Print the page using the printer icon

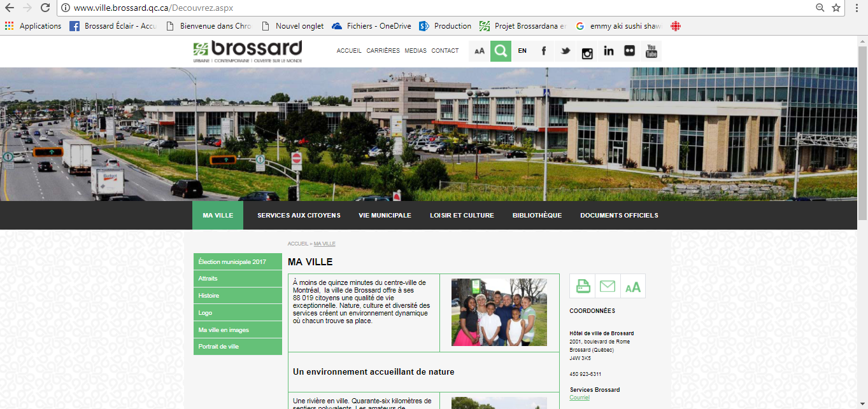[x=581, y=286]
